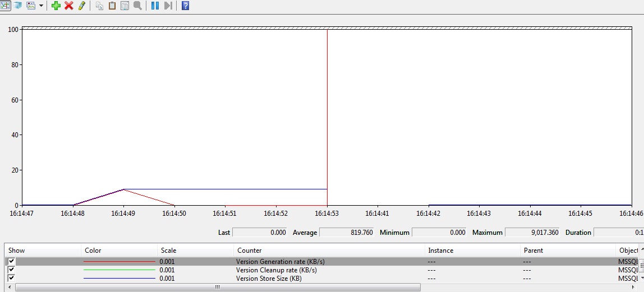Click green color line of Version Cleanup rate
The image size is (644, 292).
pyautogui.click(x=119, y=270)
